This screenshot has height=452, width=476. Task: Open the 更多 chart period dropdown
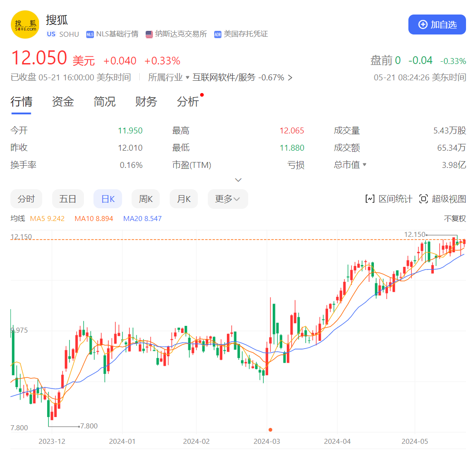click(228, 199)
